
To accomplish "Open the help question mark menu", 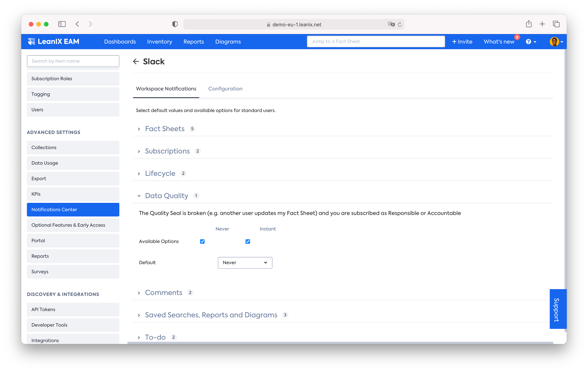I will (x=531, y=42).
